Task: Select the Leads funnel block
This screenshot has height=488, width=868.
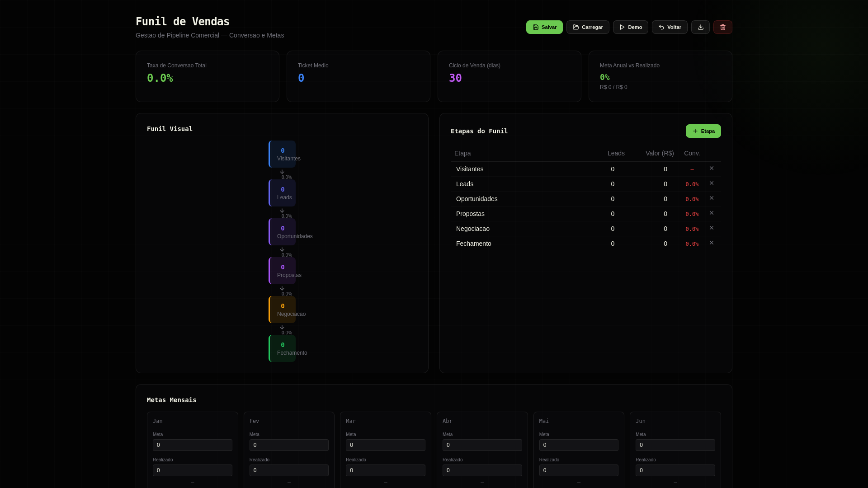Action: 282,193
